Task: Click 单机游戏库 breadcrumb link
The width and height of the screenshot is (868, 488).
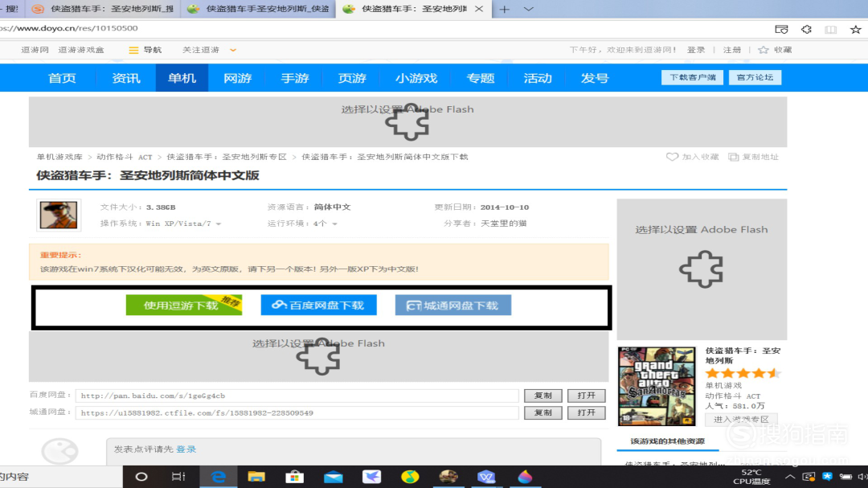Action: tap(59, 157)
